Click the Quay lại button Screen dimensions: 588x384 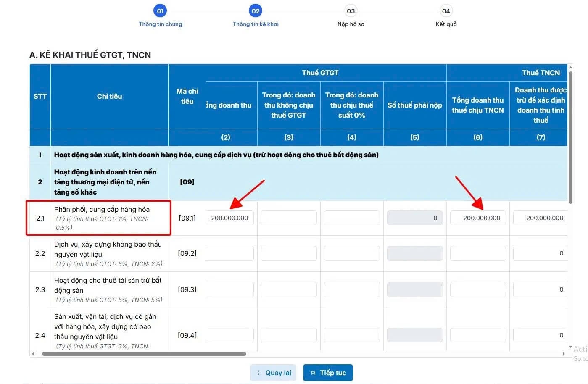273,373
